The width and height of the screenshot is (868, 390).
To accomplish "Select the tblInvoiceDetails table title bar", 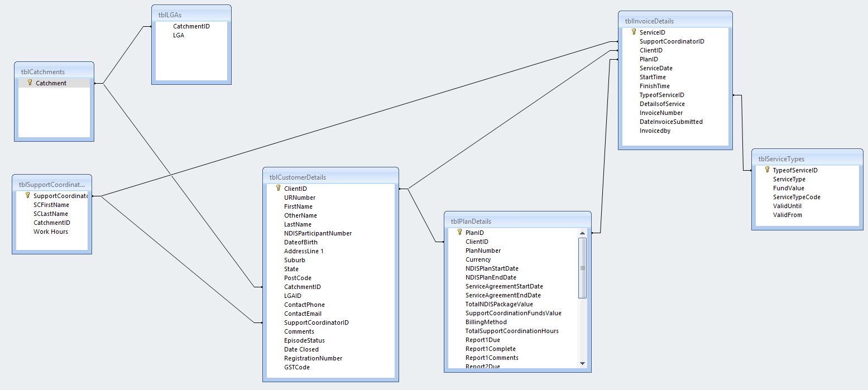I will [675, 21].
